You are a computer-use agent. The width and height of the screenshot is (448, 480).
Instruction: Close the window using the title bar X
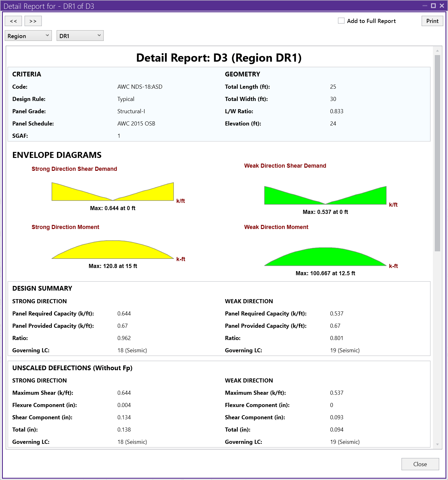click(x=442, y=6)
